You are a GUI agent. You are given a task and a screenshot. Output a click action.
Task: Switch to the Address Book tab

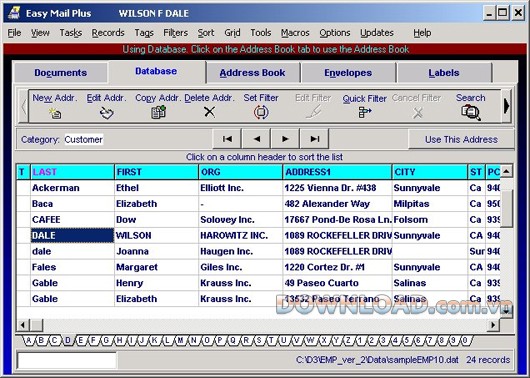tap(252, 73)
